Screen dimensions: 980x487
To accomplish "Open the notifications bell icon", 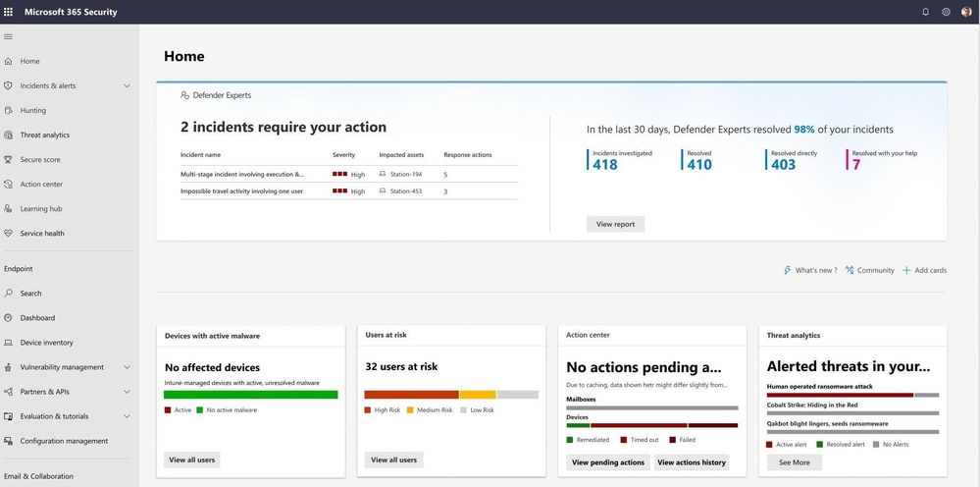I will pyautogui.click(x=926, y=12).
